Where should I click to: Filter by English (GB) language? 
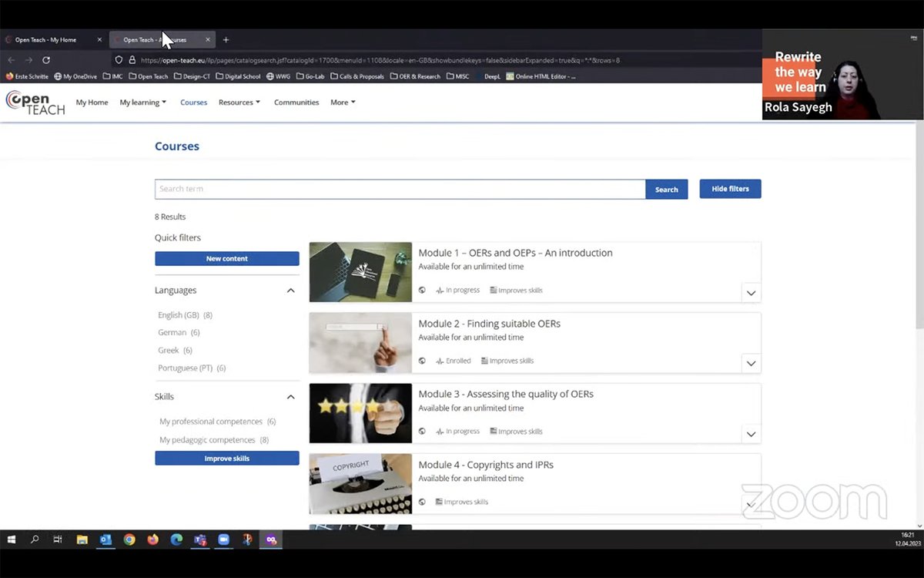click(185, 315)
